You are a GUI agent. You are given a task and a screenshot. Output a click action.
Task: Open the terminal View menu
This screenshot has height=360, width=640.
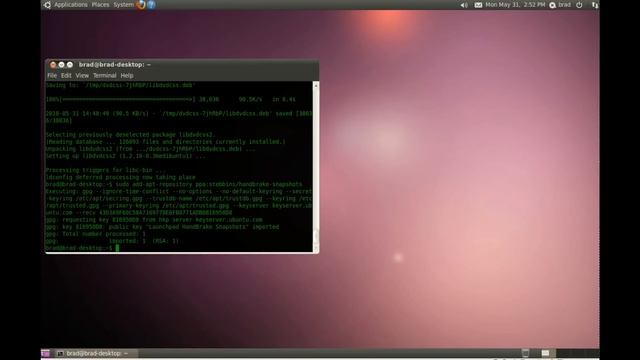pyautogui.click(x=82, y=76)
